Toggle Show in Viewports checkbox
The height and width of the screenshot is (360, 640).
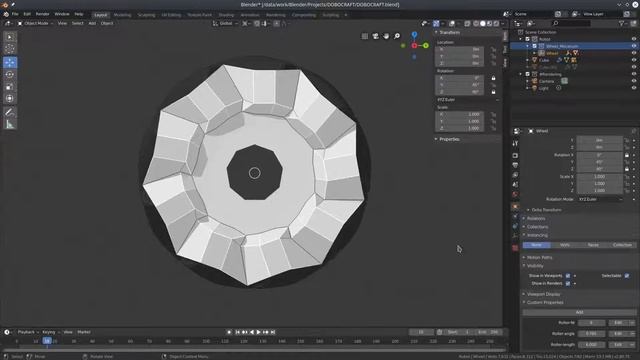tap(568, 276)
